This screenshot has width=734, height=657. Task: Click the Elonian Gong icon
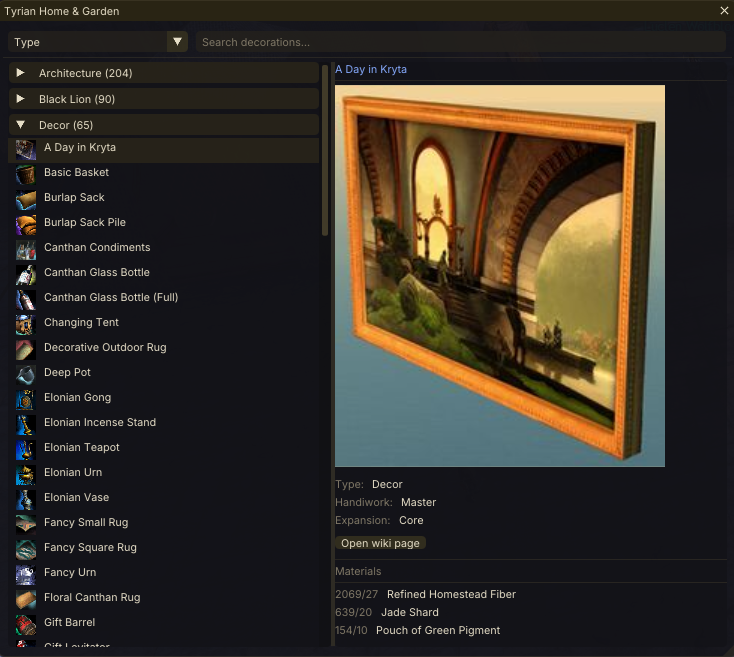(26, 400)
